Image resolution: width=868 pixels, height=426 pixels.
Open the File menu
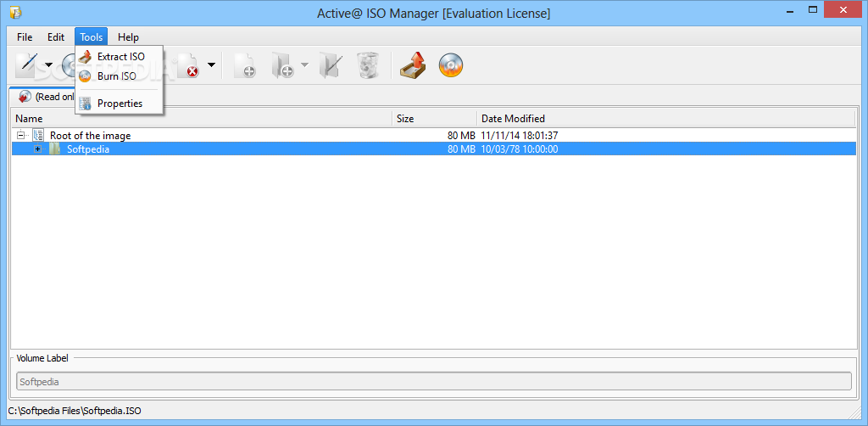click(25, 37)
